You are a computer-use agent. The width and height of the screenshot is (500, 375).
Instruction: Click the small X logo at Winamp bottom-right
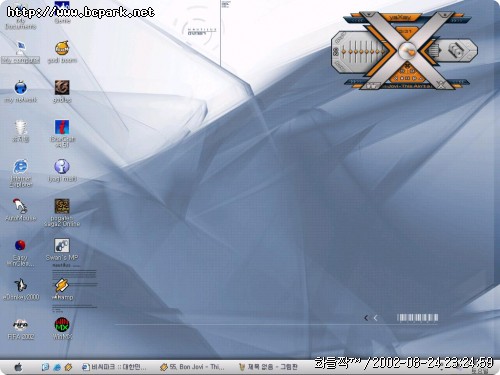tap(441, 85)
